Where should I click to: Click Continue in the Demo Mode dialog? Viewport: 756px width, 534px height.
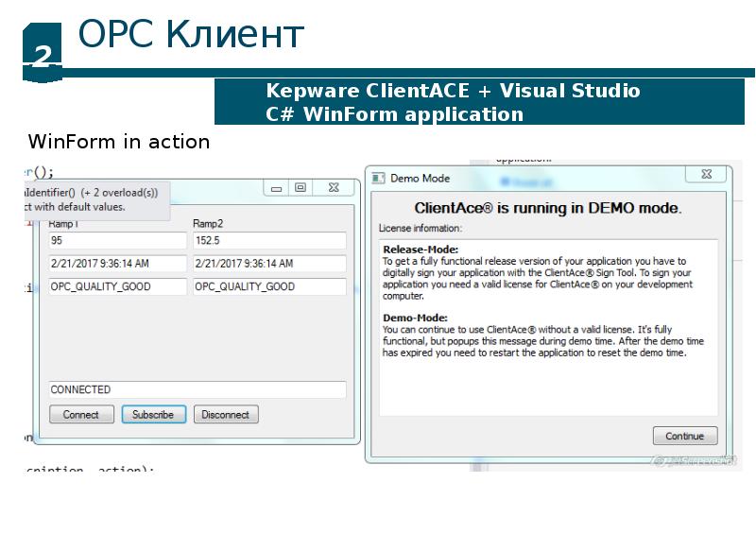[684, 436]
